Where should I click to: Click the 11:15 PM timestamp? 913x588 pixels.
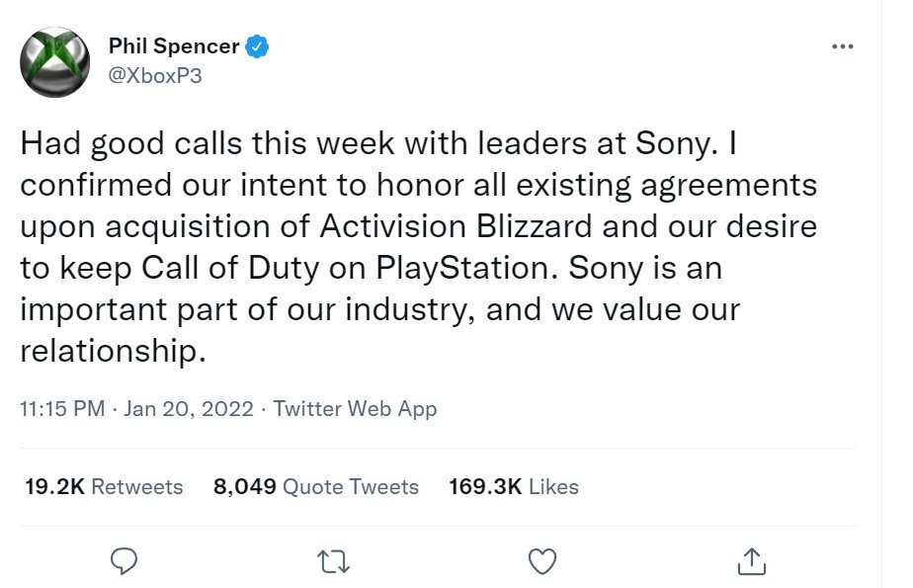coord(62,409)
